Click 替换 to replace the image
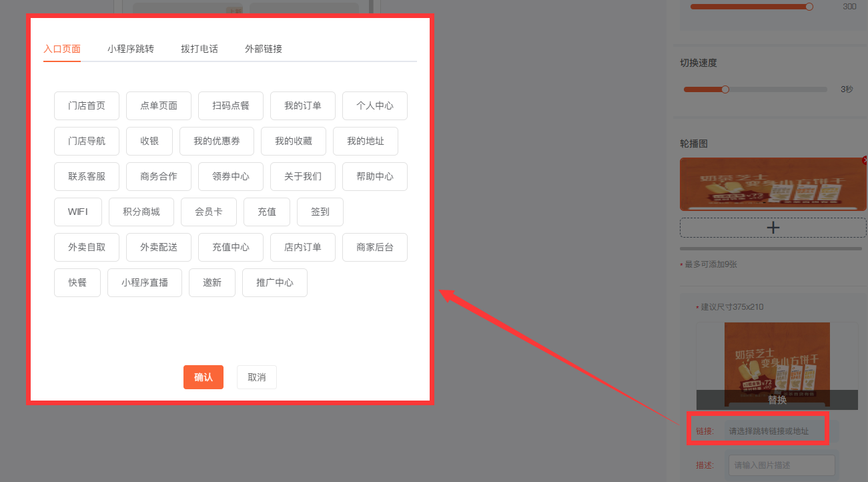The height and width of the screenshot is (482, 868). pos(777,400)
